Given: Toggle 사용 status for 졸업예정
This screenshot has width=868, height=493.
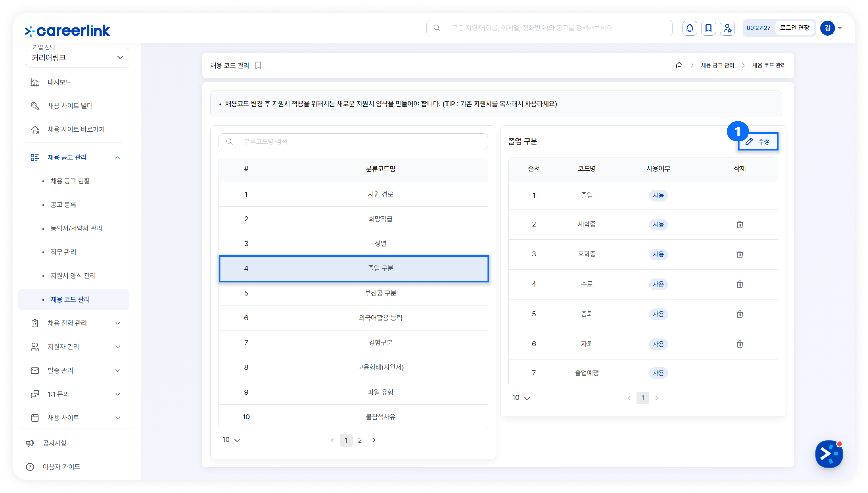Looking at the screenshot, I should (658, 373).
